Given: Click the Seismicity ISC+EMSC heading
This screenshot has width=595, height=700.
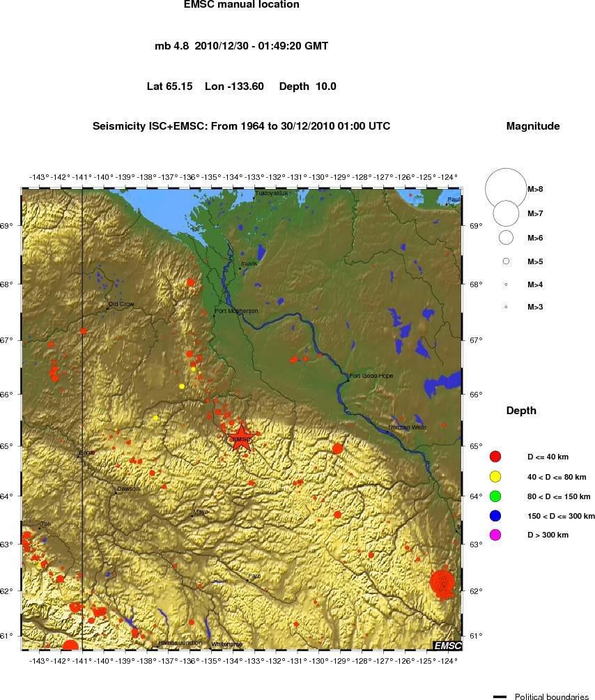Looking at the screenshot, I should pos(241,126).
